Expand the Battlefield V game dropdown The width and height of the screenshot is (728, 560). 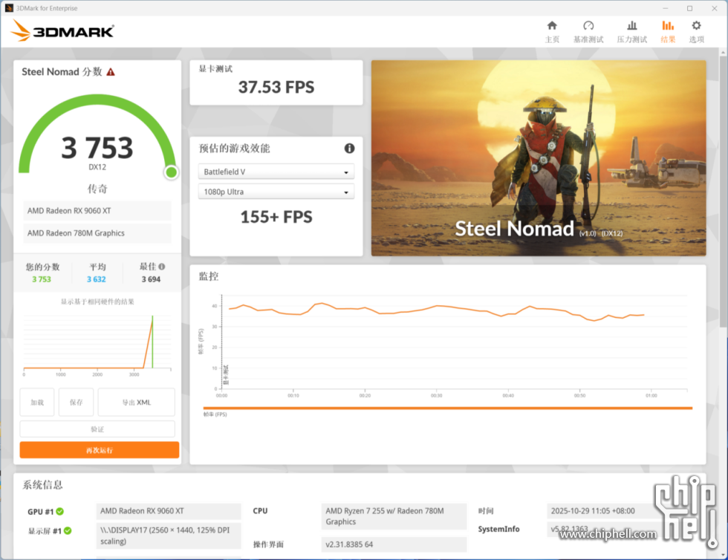pyautogui.click(x=276, y=172)
